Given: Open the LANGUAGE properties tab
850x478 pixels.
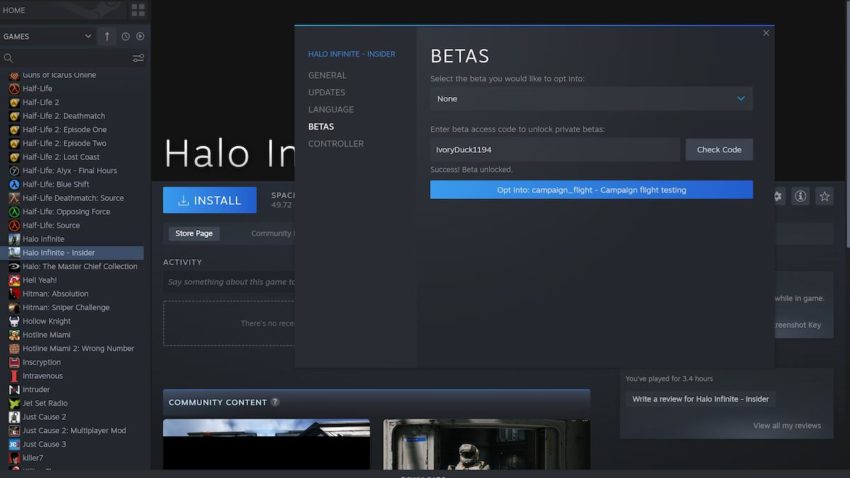Looking at the screenshot, I should click(x=331, y=109).
